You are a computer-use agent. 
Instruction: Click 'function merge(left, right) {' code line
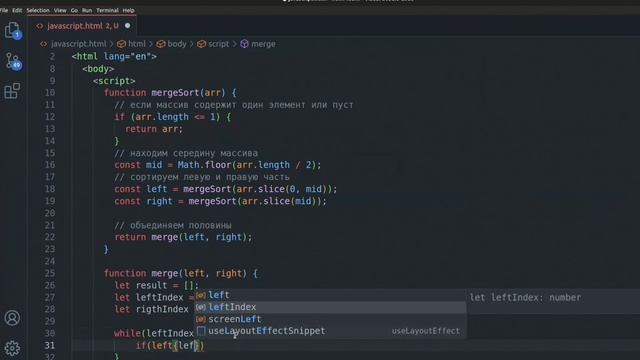(x=181, y=273)
